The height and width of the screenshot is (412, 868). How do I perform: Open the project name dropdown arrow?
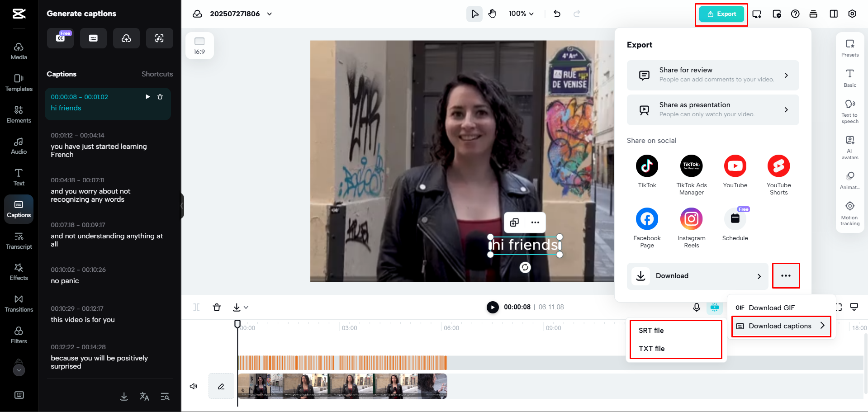point(270,14)
